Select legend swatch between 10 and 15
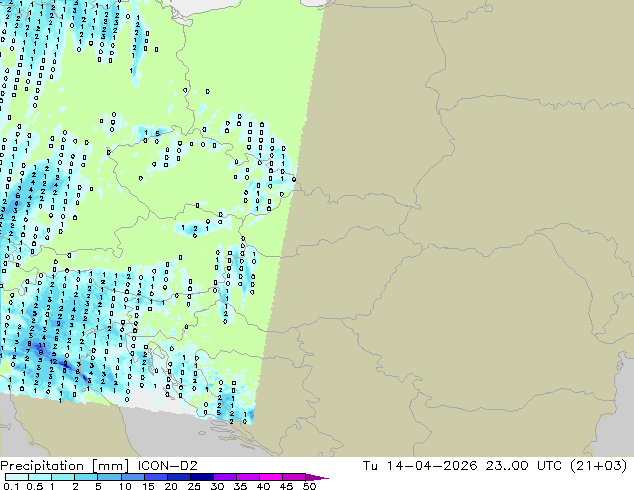Image resolution: width=634 pixels, height=490 pixels. 132,477
